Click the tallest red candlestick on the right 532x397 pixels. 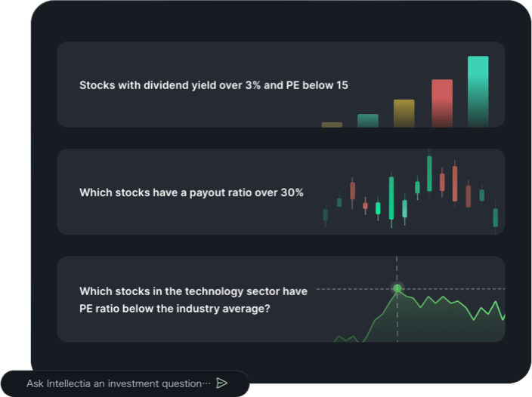455,183
